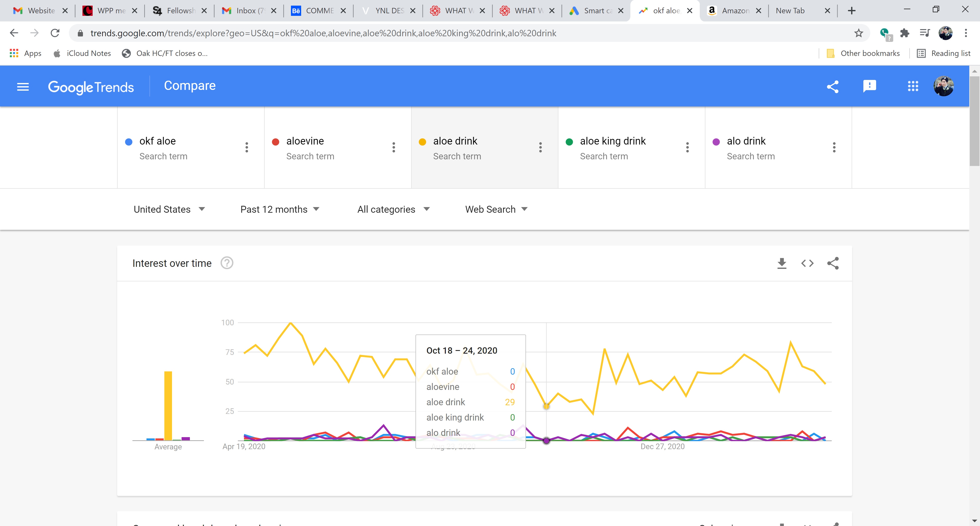Close the okf aloe Trends tab
The height and width of the screenshot is (526, 980).
click(x=689, y=11)
